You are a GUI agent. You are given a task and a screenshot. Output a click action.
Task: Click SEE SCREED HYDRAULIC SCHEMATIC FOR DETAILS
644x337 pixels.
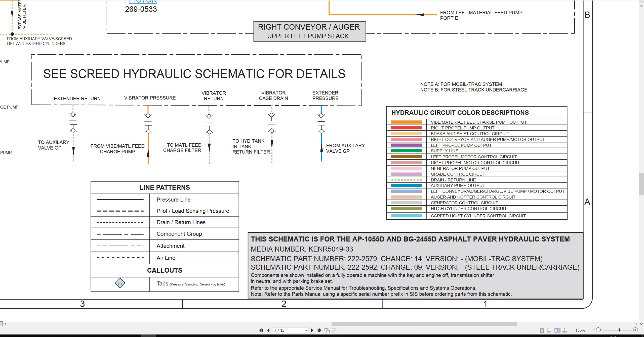tap(194, 74)
